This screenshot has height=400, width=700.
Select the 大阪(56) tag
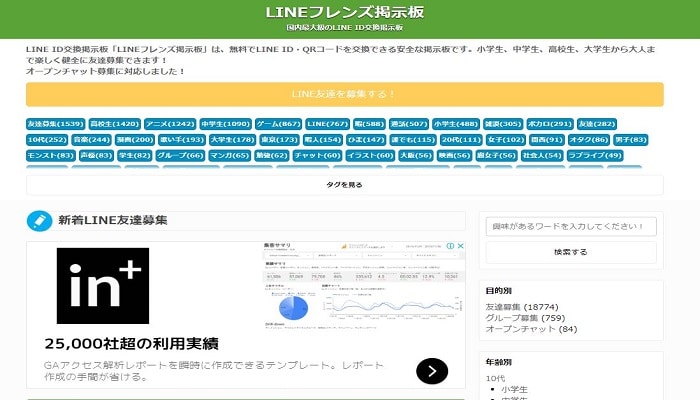coord(416,155)
